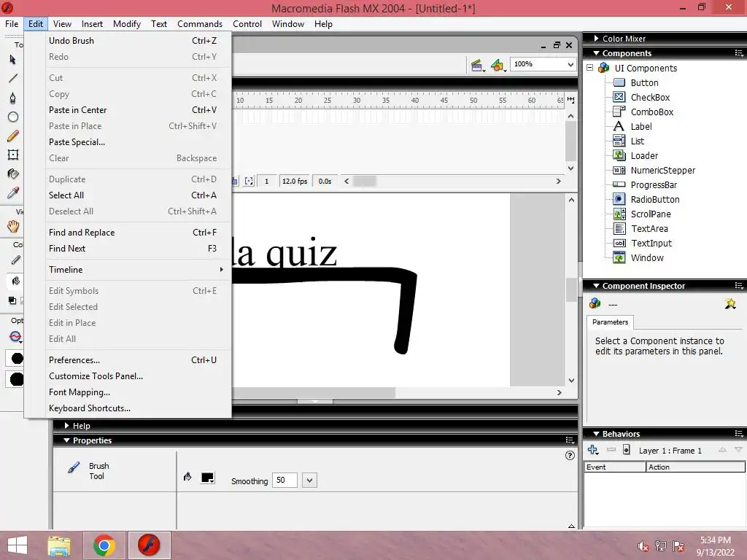Select the Free Transform tool

click(x=13, y=155)
